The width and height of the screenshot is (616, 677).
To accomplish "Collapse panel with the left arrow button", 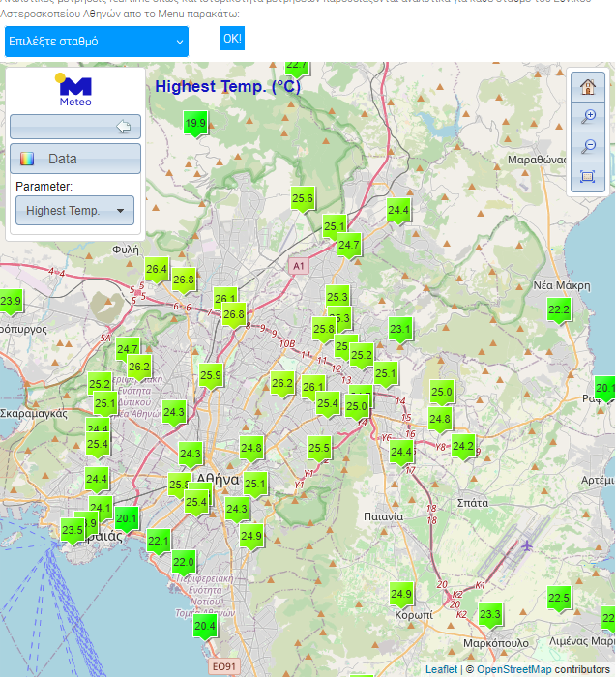I will pyautogui.click(x=75, y=127).
